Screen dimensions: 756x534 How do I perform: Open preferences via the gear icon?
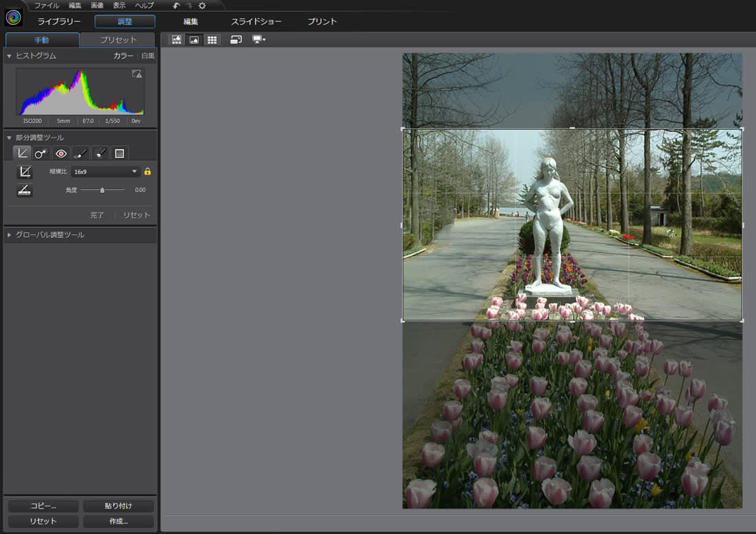point(202,5)
